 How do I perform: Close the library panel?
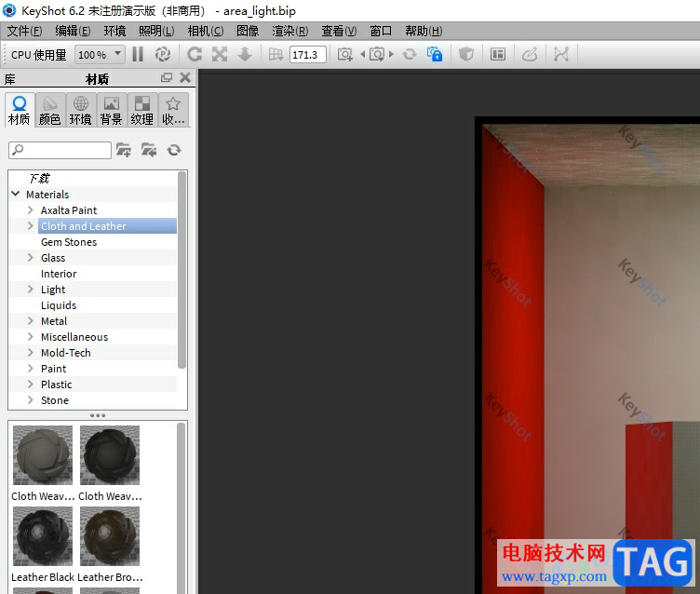[185, 77]
